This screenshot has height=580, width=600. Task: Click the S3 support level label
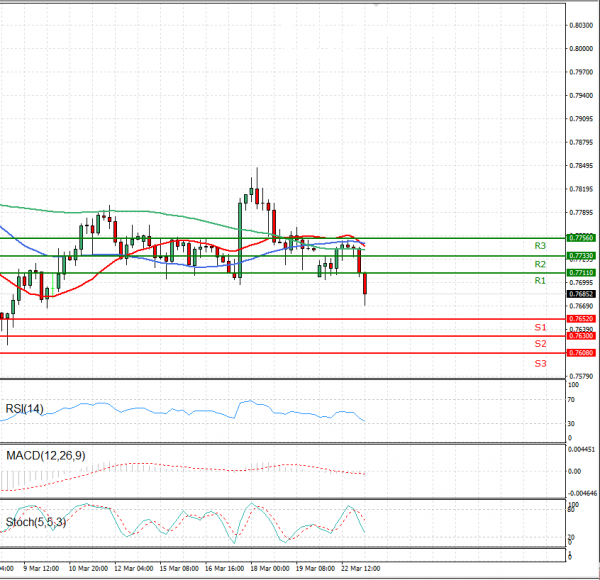click(x=539, y=363)
